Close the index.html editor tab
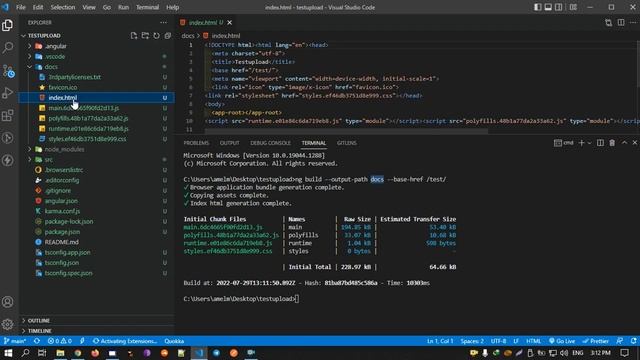Image resolution: width=640 pixels, height=360 pixels. (x=229, y=22)
